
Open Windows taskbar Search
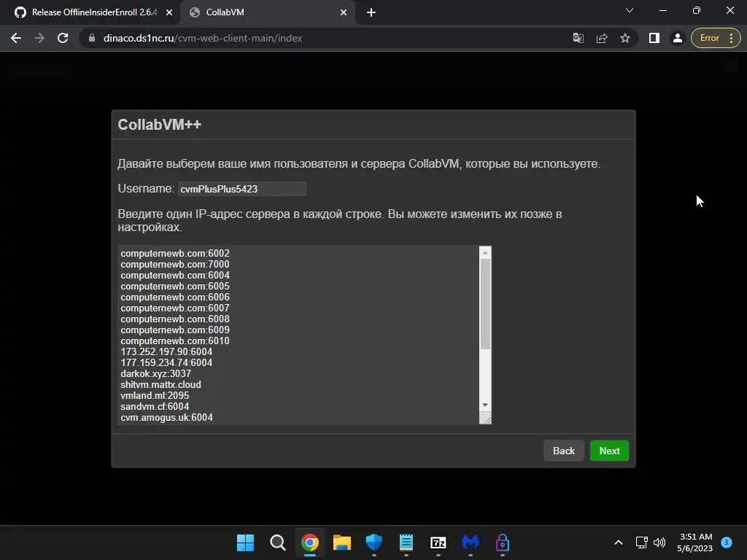[277, 542]
